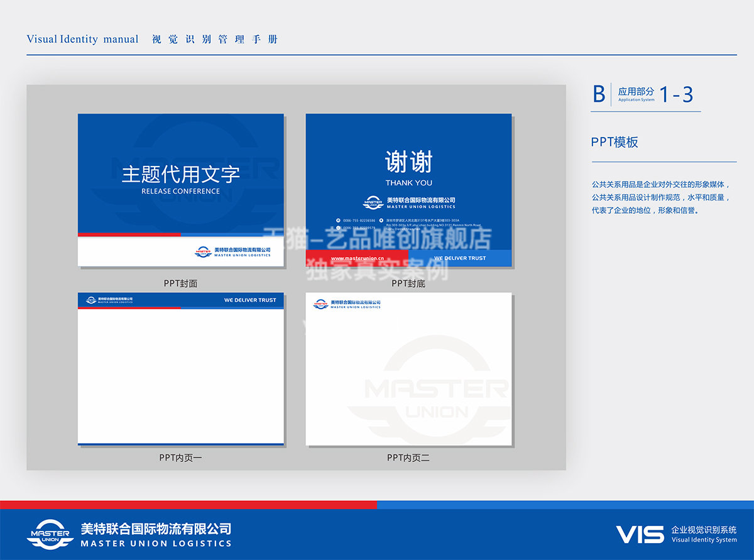754x560 pixels.
Task: Click the '谢谢' heading on the back cover
Action: (409, 162)
